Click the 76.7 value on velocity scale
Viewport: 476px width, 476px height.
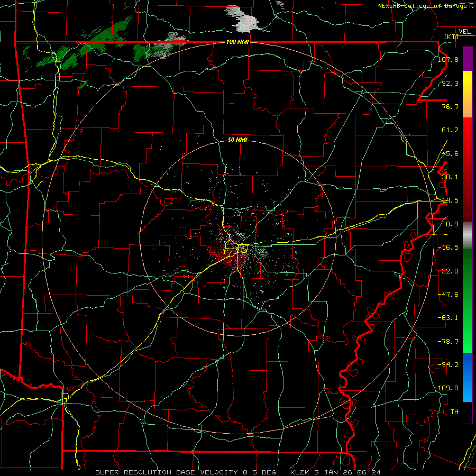450,106
